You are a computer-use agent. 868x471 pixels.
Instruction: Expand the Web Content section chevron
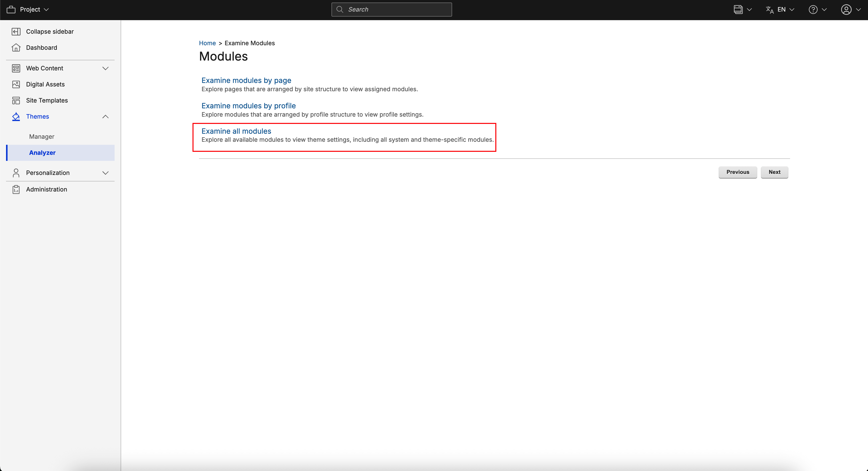coord(106,68)
